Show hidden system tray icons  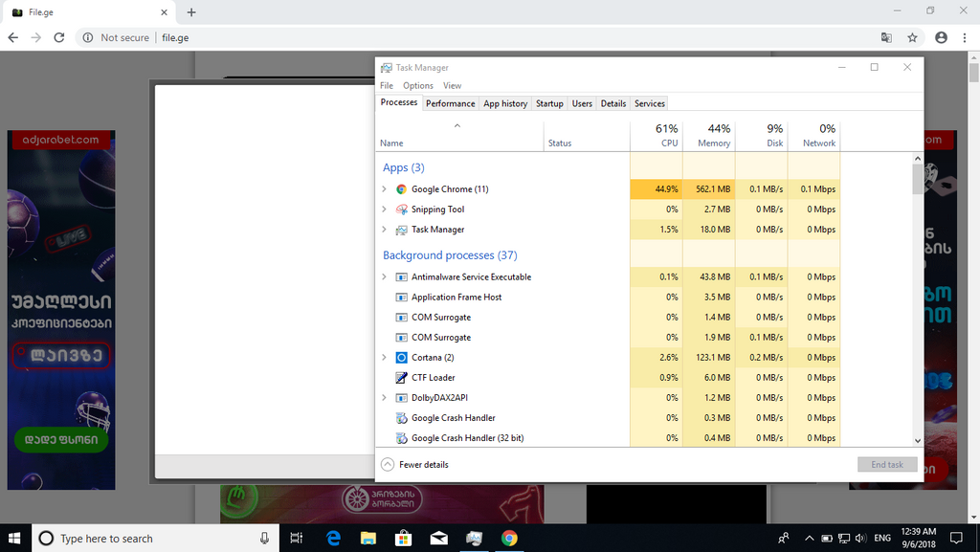tap(810, 539)
